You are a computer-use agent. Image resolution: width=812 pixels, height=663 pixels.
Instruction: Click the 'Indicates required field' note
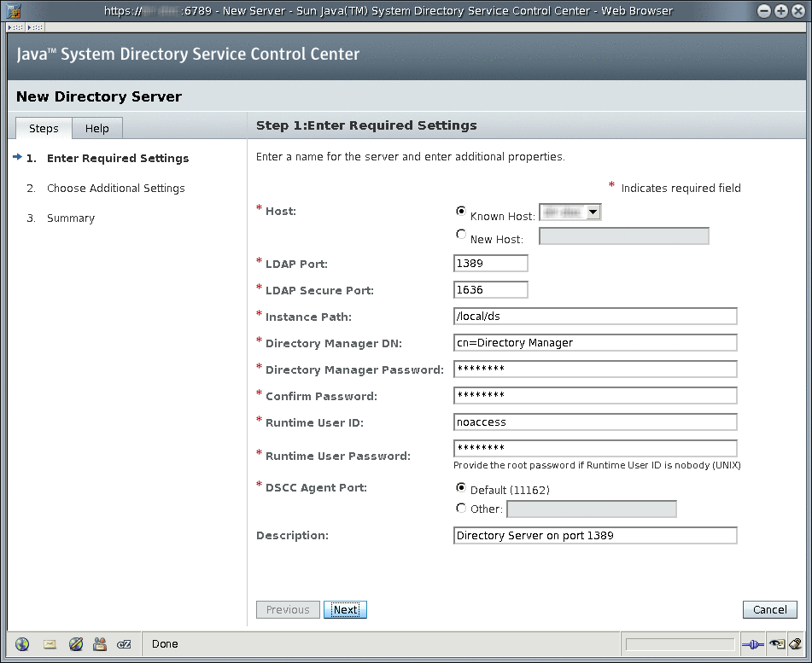(x=681, y=189)
